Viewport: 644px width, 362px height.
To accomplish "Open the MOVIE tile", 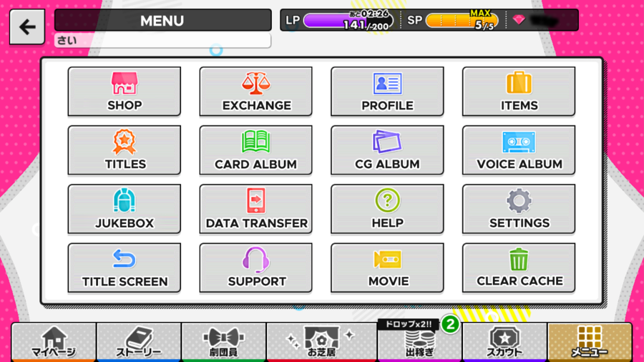I will coord(387,268).
